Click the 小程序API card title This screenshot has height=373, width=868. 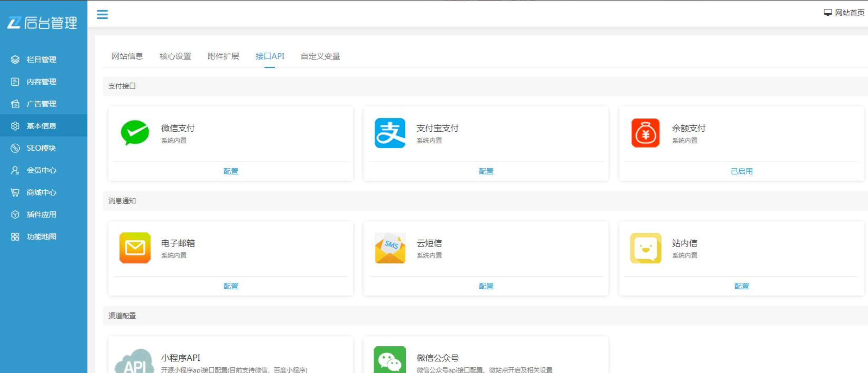coord(181,358)
